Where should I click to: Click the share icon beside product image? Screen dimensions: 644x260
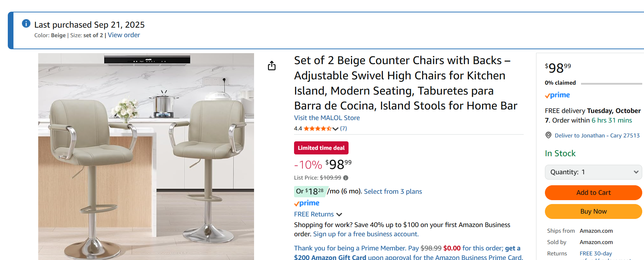click(x=272, y=66)
